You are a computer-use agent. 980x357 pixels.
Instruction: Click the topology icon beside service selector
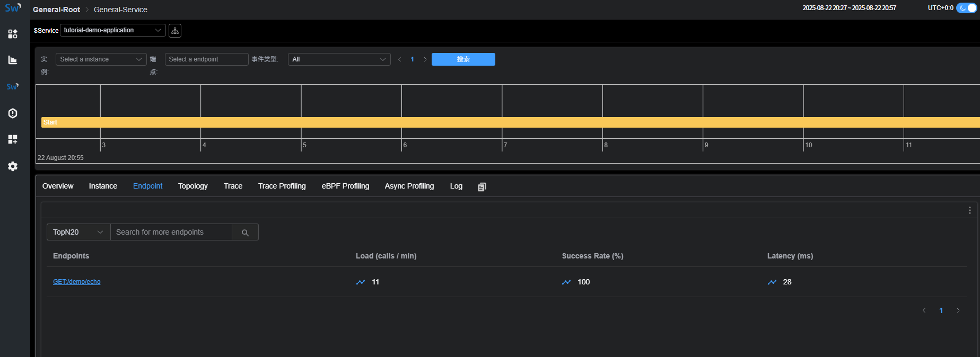point(175,31)
